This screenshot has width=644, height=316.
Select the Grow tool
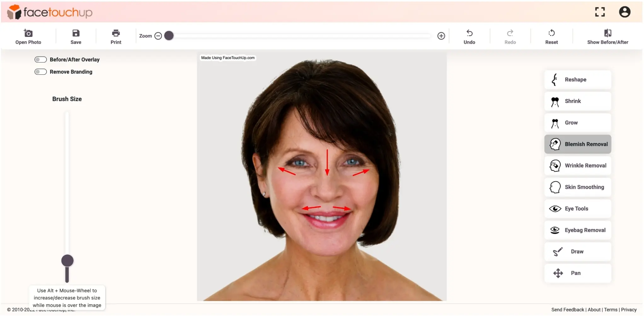(x=577, y=122)
